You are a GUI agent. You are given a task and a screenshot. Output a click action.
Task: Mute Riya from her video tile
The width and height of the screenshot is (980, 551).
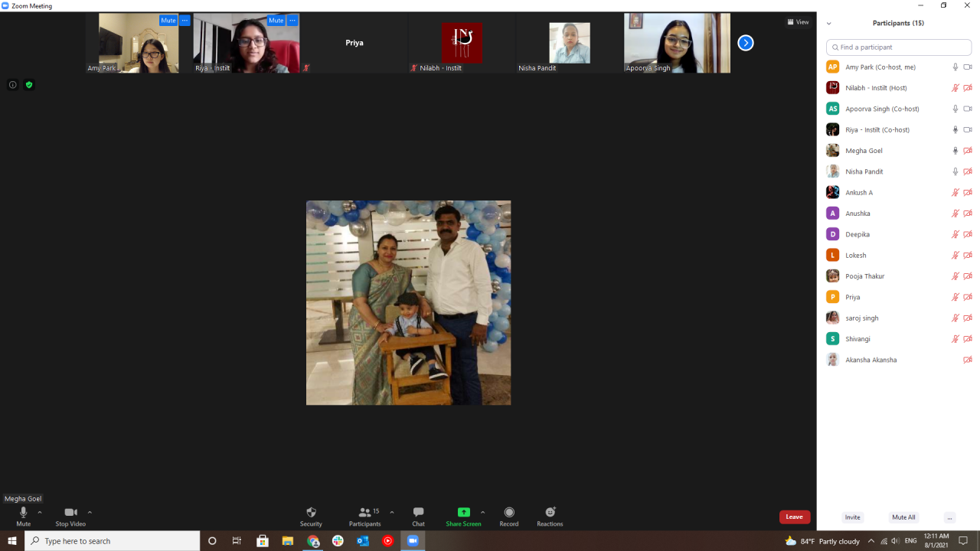[276, 21]
